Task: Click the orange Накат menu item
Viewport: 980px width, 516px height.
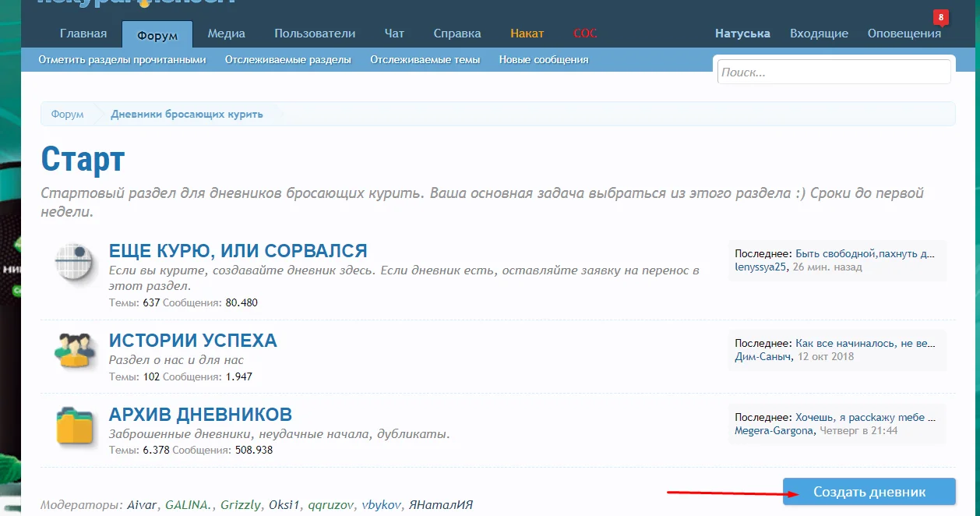Action: click(527, 34)
